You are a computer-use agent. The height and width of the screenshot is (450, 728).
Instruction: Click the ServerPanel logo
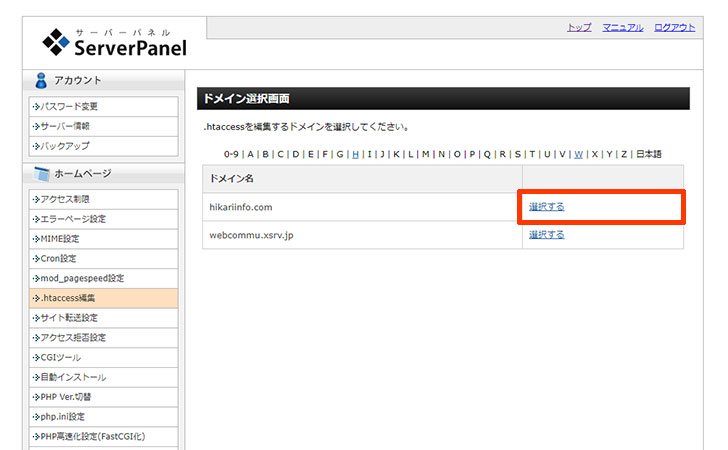[114, 43]
